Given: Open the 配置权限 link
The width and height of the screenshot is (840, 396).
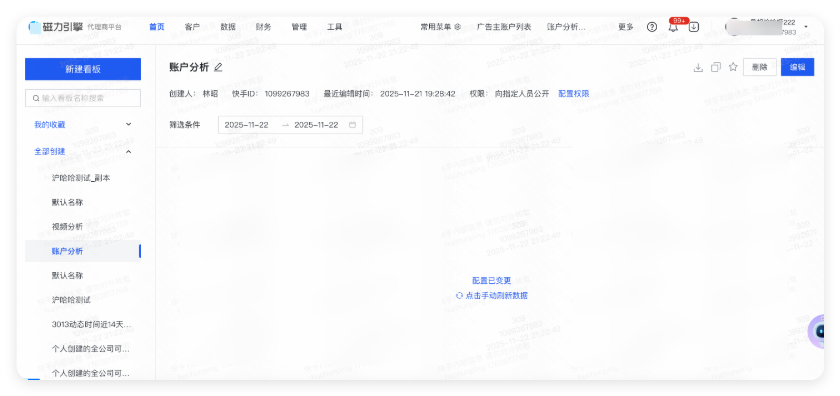Looking at the screenshot, I should tap(574, 94).
